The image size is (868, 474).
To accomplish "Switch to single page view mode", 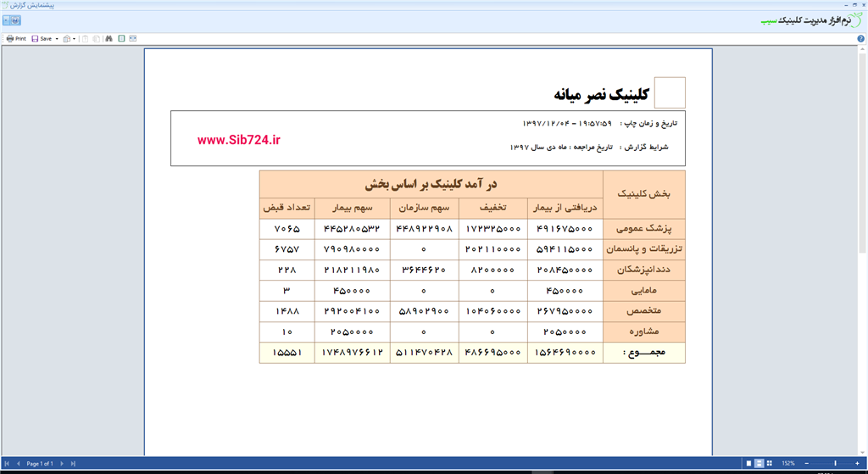I will click(x=749, y=464).
